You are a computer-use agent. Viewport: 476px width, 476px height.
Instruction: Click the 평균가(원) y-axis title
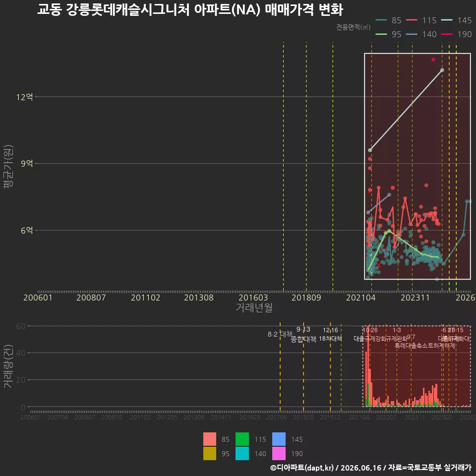[8, 167]
